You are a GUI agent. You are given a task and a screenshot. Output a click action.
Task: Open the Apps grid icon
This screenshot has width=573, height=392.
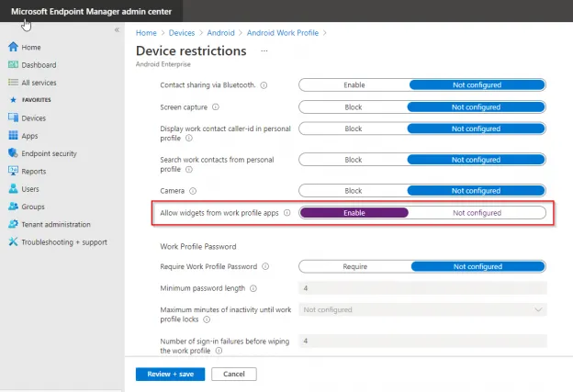click(x=13, y=136)
